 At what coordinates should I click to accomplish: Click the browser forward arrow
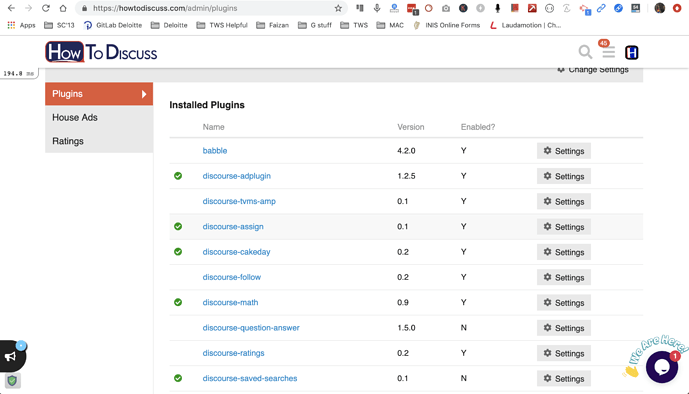(29, 8)
